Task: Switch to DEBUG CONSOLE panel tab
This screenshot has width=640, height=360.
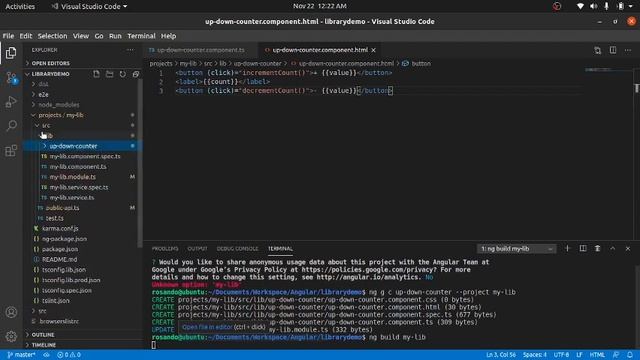Action: click(x=238, y=249)
